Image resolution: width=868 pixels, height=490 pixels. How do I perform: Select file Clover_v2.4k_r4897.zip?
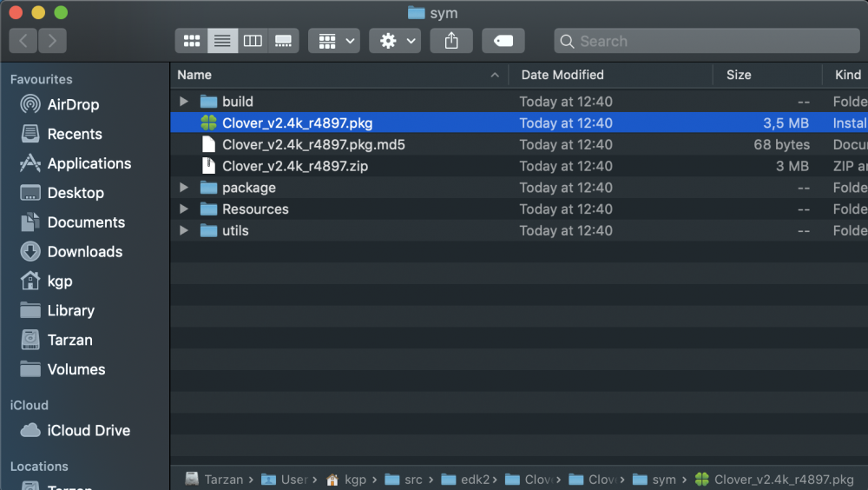295,166
